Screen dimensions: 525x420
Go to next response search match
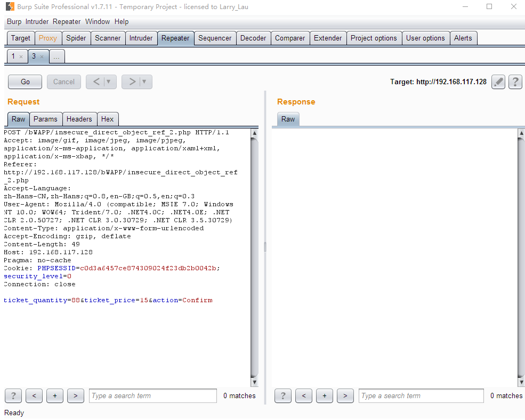coord(345,396)
